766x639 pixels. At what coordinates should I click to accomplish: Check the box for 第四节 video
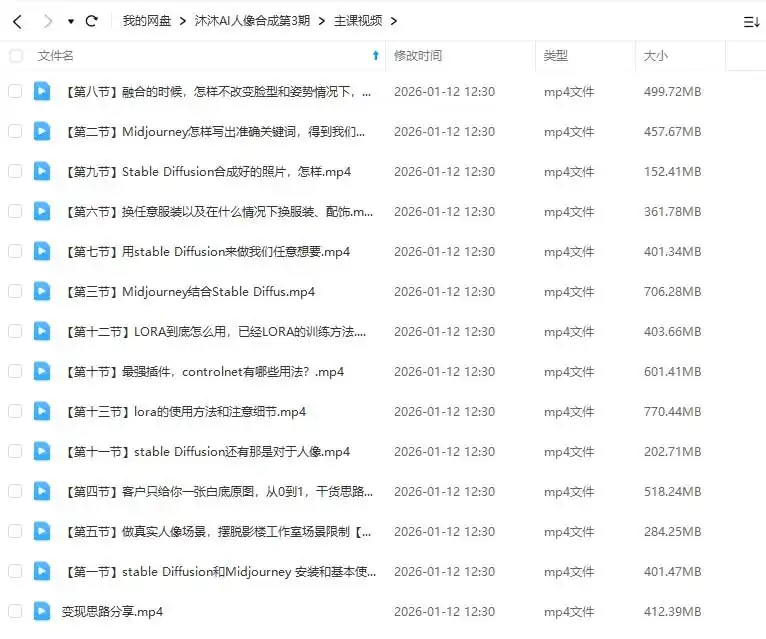point(15,491)
